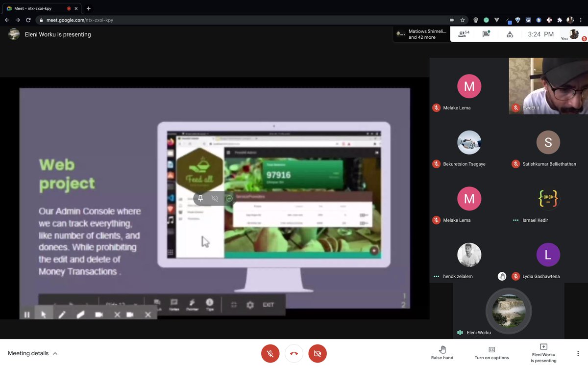Click henok zelalem's profile avatar

click(x=469, y=255)
